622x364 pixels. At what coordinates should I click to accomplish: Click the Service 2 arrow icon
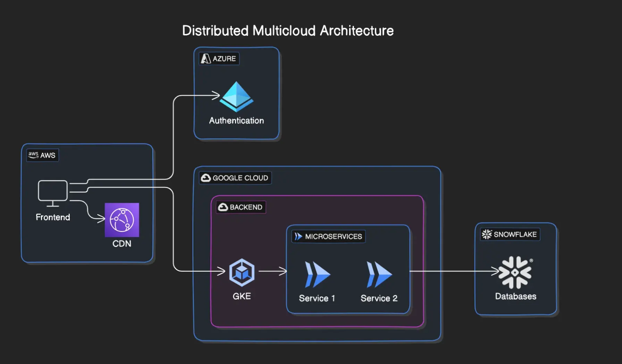pyautogui.click(x=379, y=275)
